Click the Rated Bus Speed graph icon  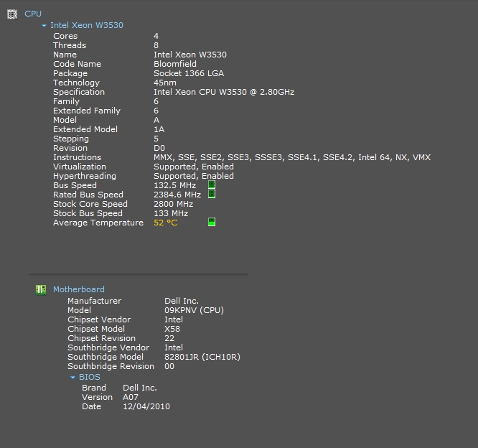click(x=212, y=195)
